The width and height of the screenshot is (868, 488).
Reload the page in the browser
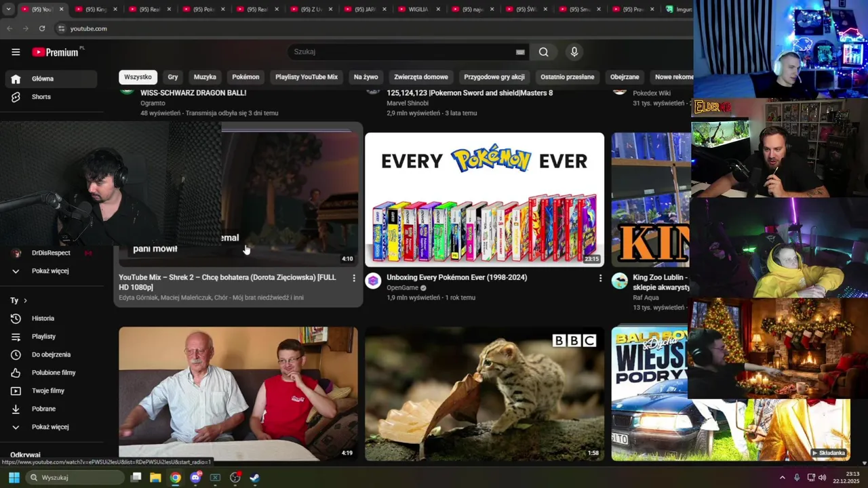click(42, 28)
